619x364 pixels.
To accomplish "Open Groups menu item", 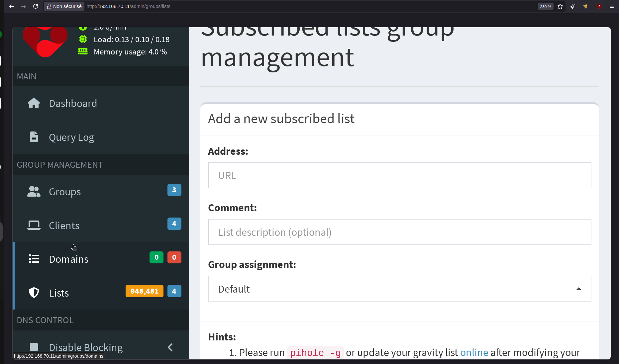I will coord(101,192).
